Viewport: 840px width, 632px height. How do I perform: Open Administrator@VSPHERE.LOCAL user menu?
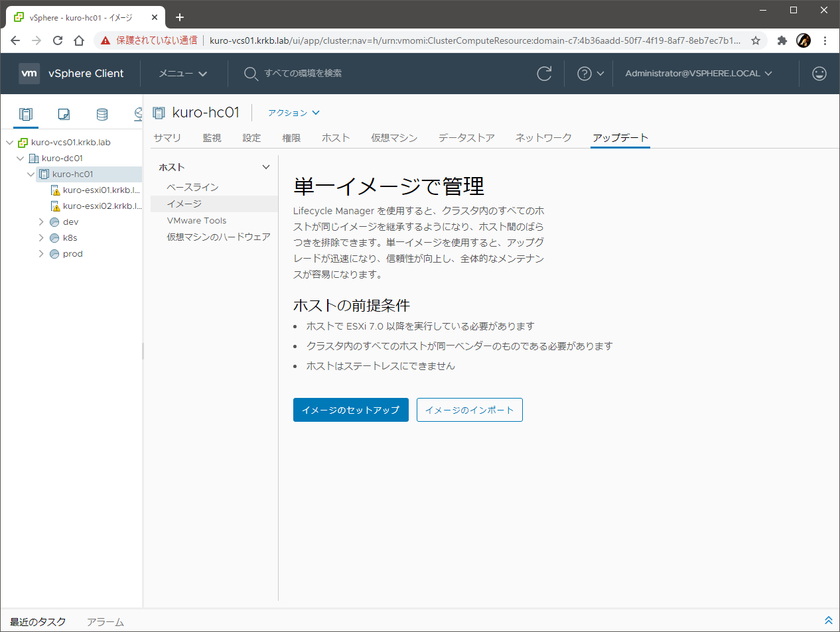click(698, 74)
